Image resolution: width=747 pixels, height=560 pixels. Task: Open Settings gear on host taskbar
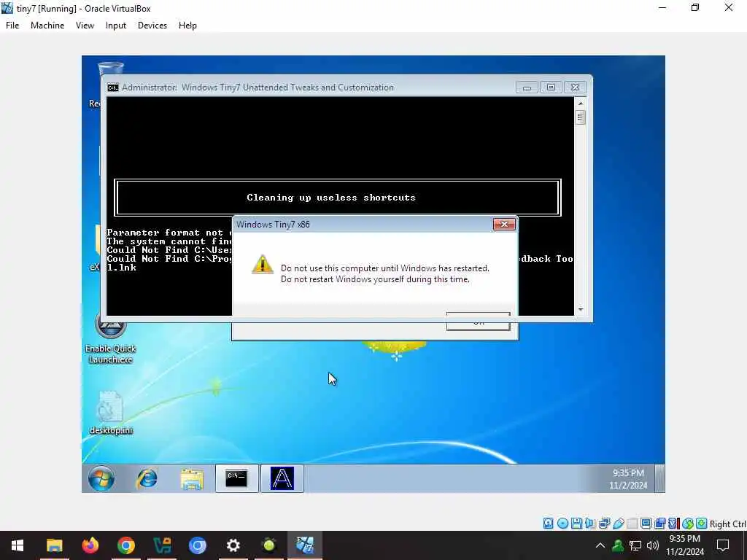(233, 545)
